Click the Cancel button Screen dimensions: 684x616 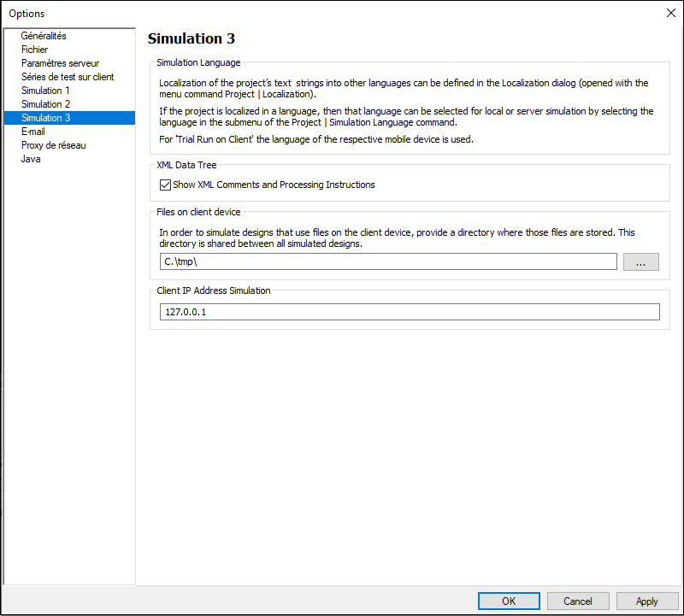coord(578,601)
